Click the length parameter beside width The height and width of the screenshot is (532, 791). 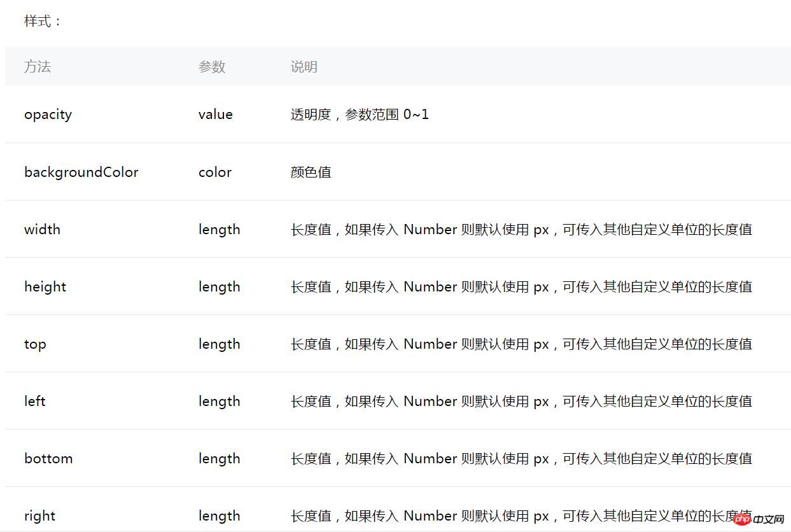click(219, 229)
